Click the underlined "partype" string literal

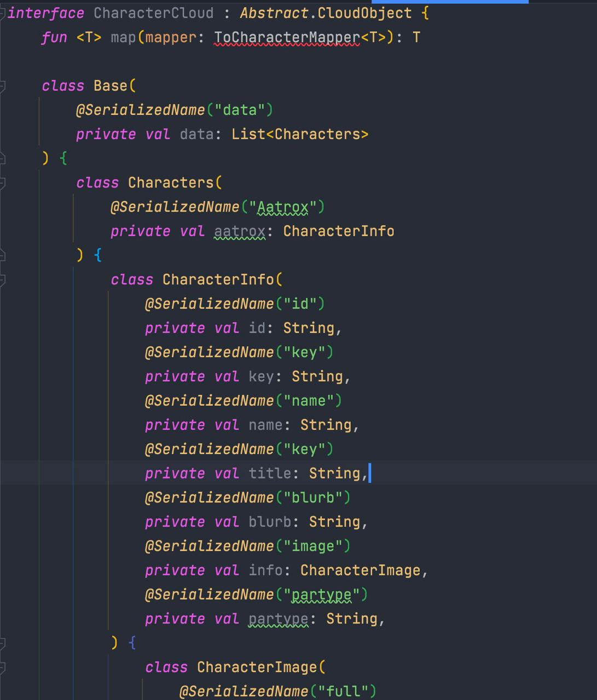click(x=321, y=594)
